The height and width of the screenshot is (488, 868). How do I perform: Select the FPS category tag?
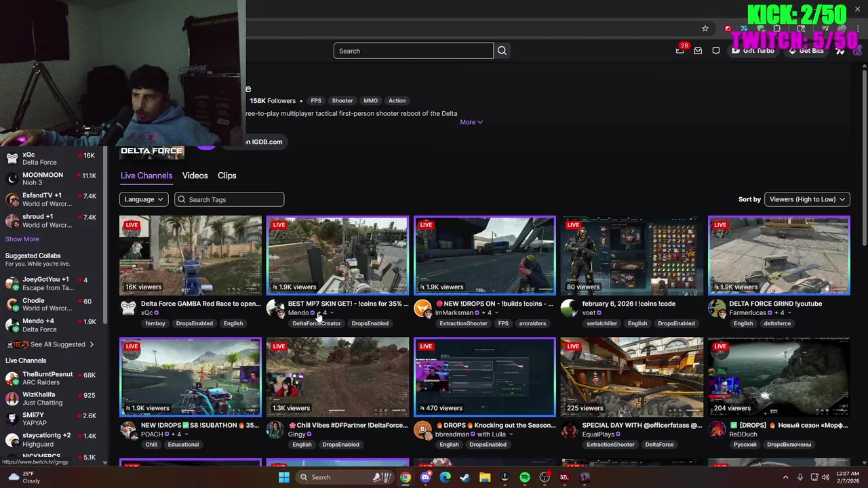click(x=316, y=101)
